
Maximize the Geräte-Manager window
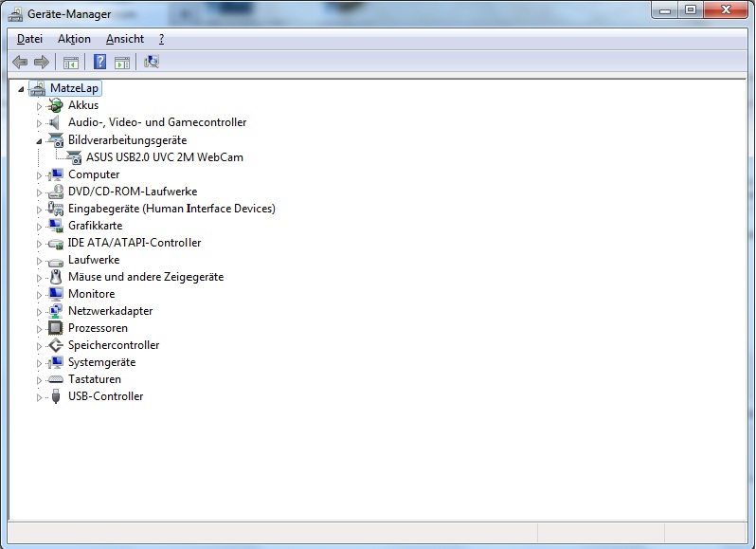pyautogui.click(x=691, y=10)
